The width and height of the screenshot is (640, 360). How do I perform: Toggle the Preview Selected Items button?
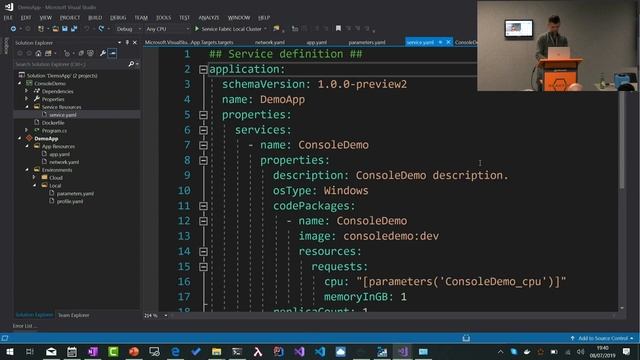(x=112, y=53)
